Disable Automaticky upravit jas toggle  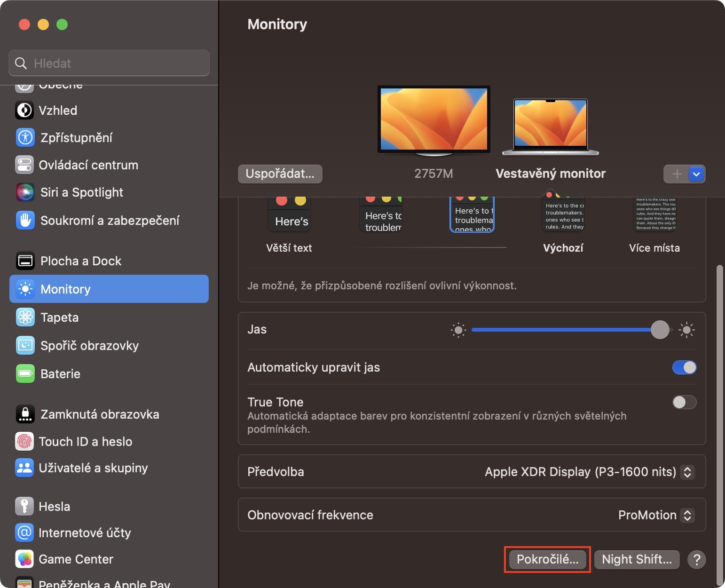click(x=684, y=367)
